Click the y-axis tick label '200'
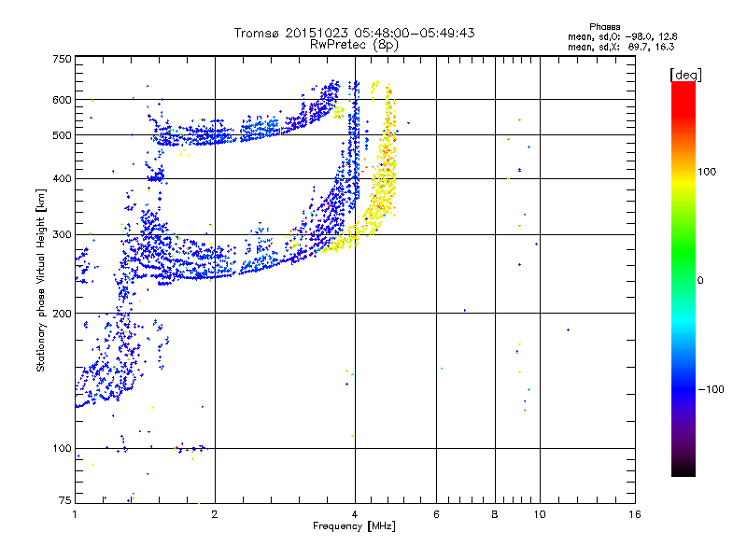The height and width of the screenshot is (560, 747). coord(62,314)
